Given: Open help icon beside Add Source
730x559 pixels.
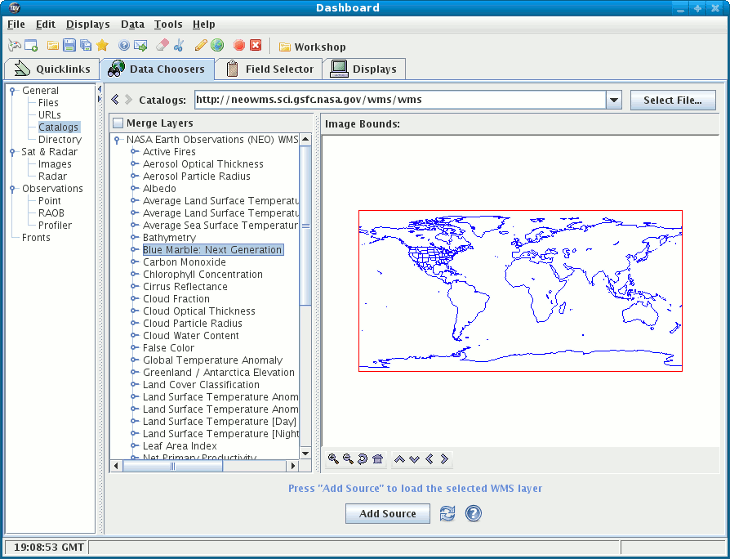Looking at the screenshot, I should click(473, 513).
